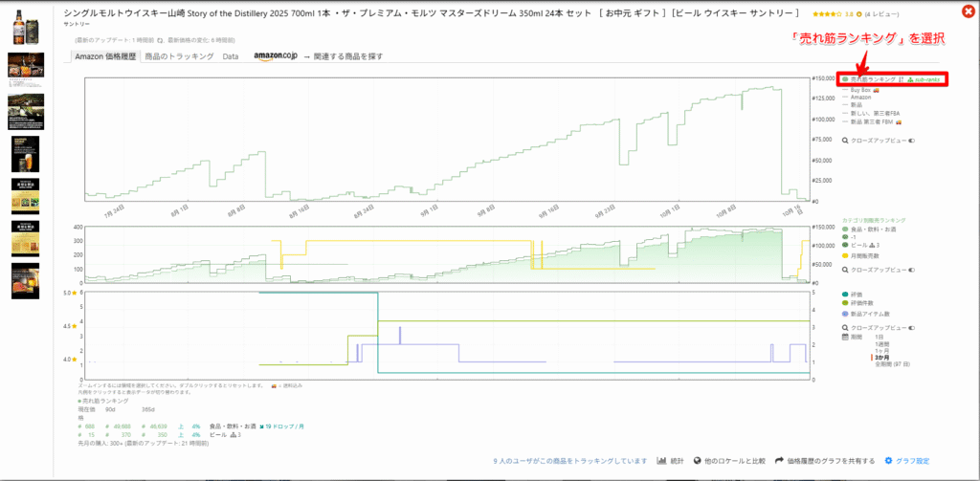The width and height of the screenshot is (980, 481).
Task: Open graph settings via the gear icon
Action: click(888, 461)
